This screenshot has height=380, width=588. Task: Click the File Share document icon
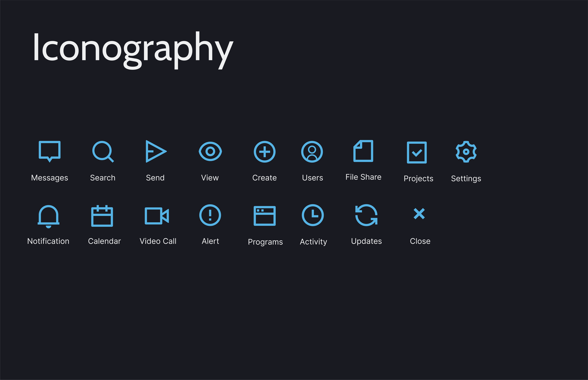pyautogui.click(x=363, y=151)
